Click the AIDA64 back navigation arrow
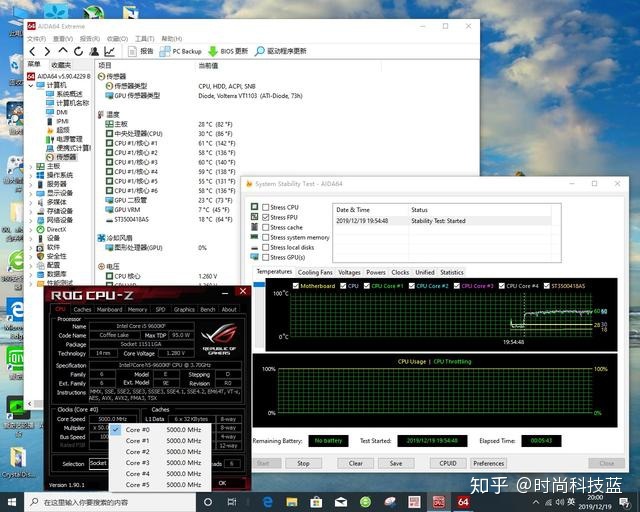Screen dimensions: 640x512 coord(33,51)
